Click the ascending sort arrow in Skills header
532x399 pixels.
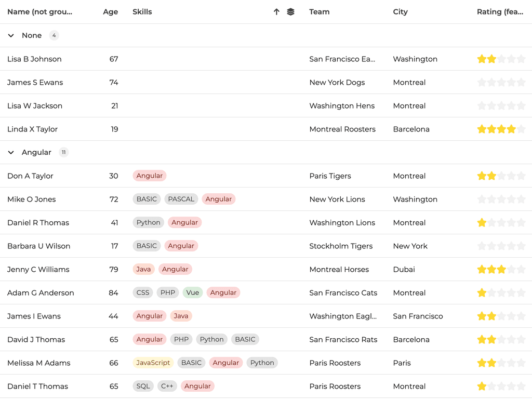coord(276,12)
